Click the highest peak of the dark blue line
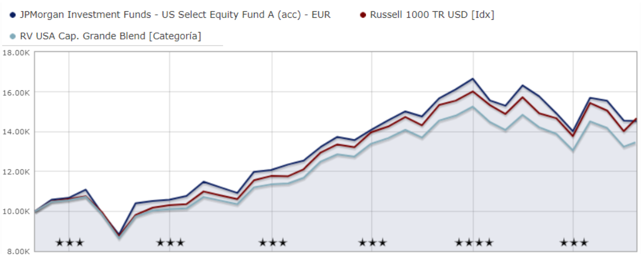Image resolution: width=644 pixels, height=265 pixels. point(473,79)
